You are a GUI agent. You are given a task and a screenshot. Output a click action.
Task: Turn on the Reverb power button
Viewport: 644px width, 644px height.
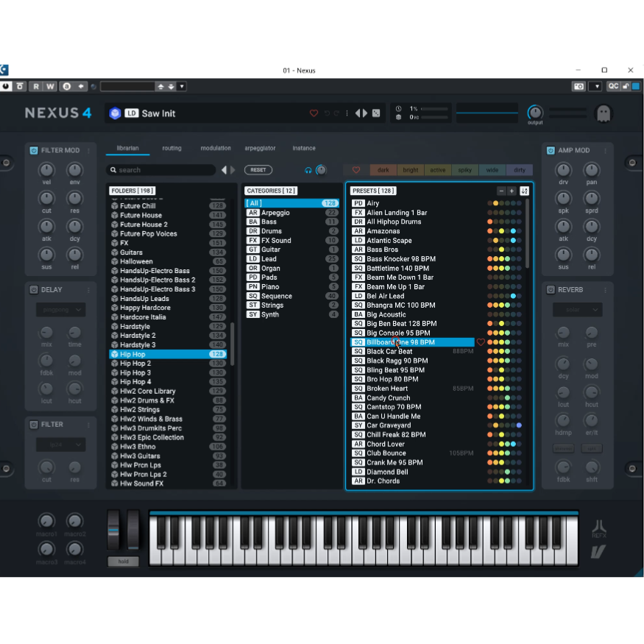551,290
